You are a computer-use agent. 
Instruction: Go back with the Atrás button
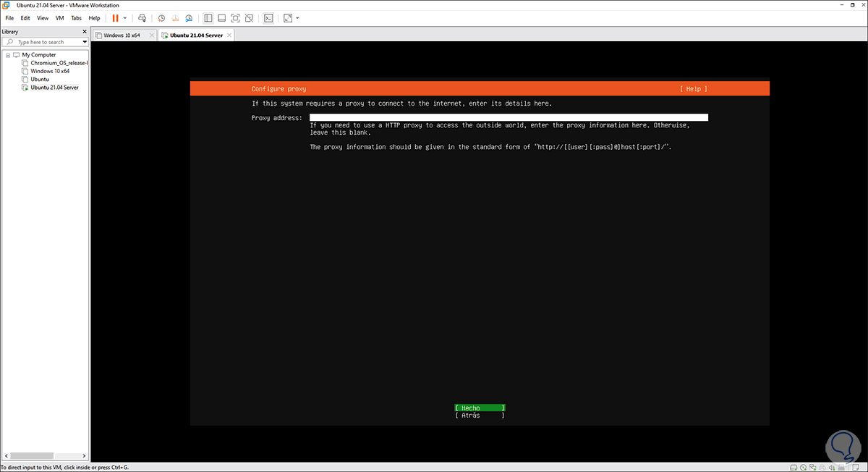pyautogui.click(x=480, y=416)
